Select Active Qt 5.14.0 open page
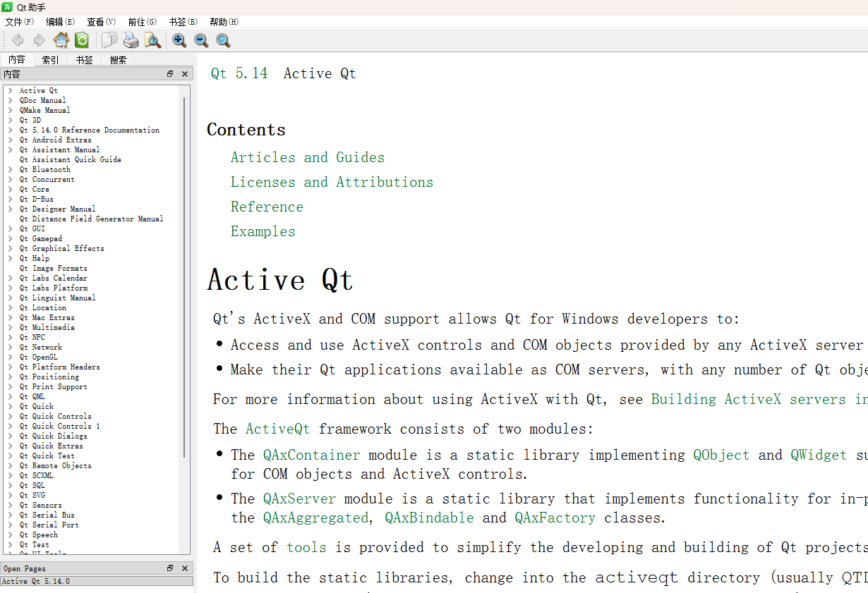This screenshot has width=868, height=593. tap(97, 581)
